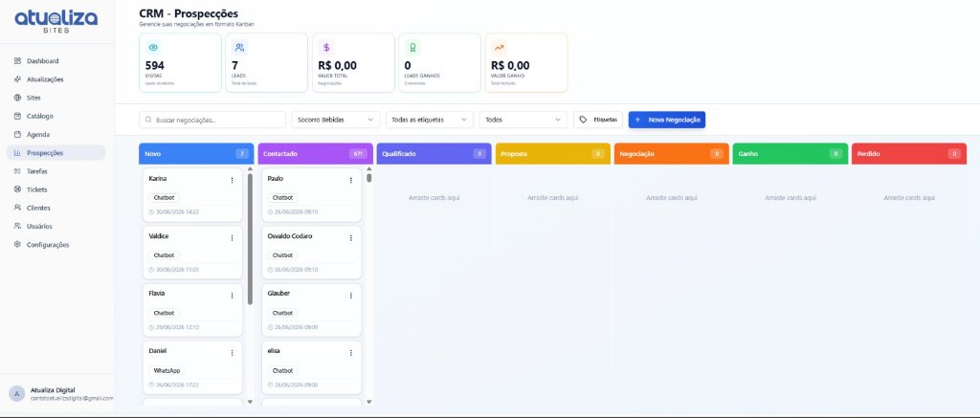Open the Karina lead card
The width and height of the screenshot is (980, 418).
pyautogui.click(x=191, y=194)
